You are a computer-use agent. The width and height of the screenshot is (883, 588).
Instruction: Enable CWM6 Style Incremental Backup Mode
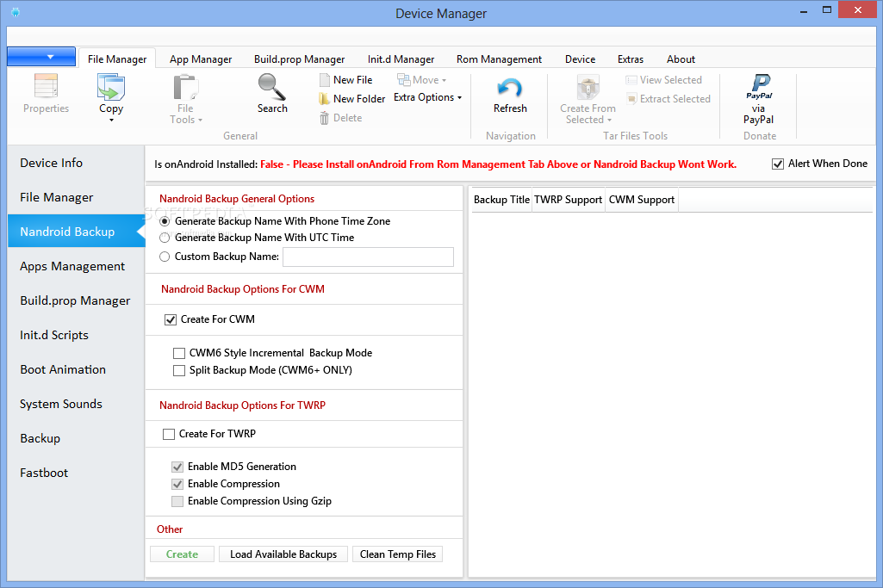179,353
